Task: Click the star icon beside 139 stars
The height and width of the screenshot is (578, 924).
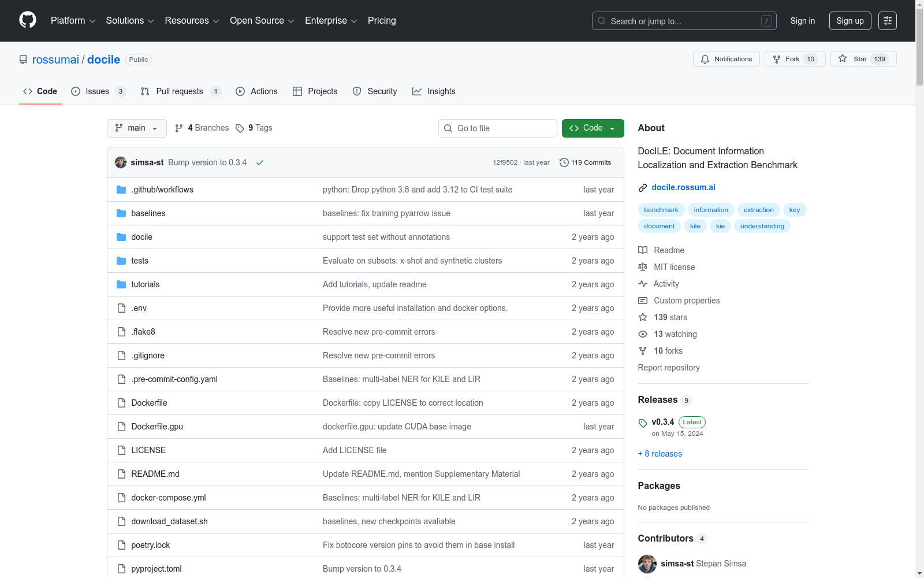Action: 643,317
